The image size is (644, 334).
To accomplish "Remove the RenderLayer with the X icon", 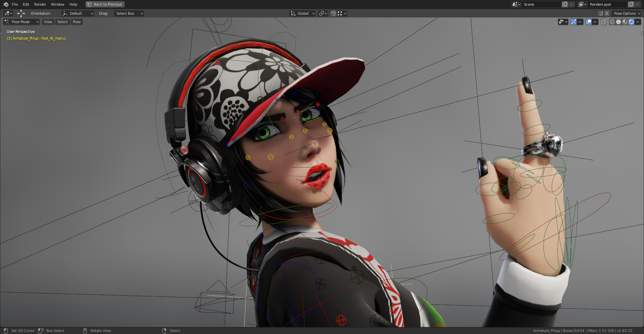I will coord(638,4).
